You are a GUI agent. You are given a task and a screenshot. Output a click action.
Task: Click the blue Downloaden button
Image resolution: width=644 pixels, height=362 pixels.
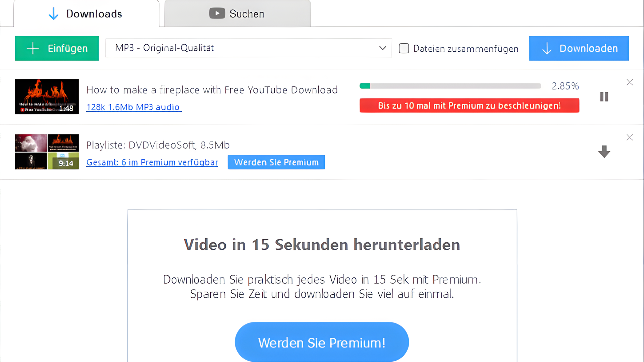tap(579, 48)
